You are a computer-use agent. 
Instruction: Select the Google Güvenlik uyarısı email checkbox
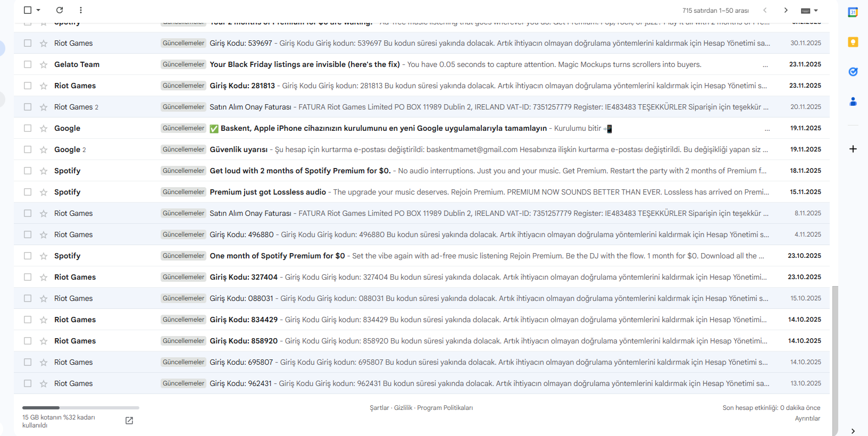(28, 149)
